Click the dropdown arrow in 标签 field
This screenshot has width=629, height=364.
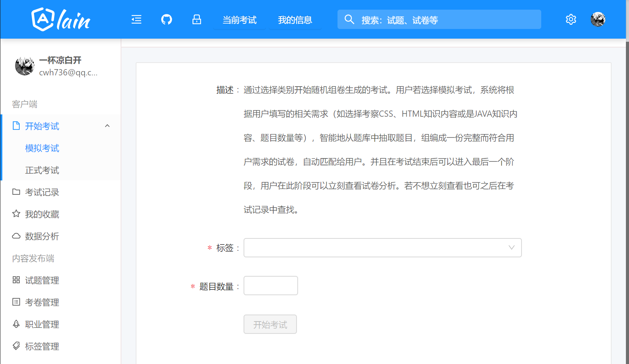click(x=511, y=248)
